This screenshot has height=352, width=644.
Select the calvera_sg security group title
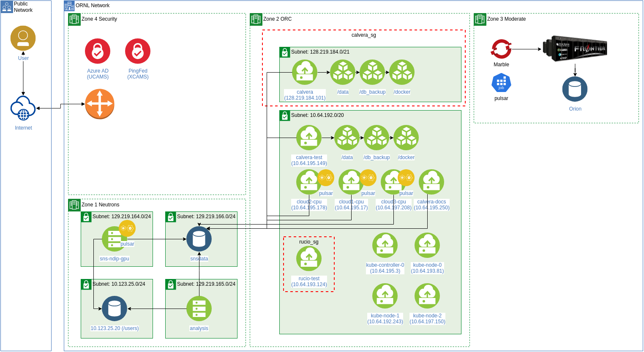[363, 35]
